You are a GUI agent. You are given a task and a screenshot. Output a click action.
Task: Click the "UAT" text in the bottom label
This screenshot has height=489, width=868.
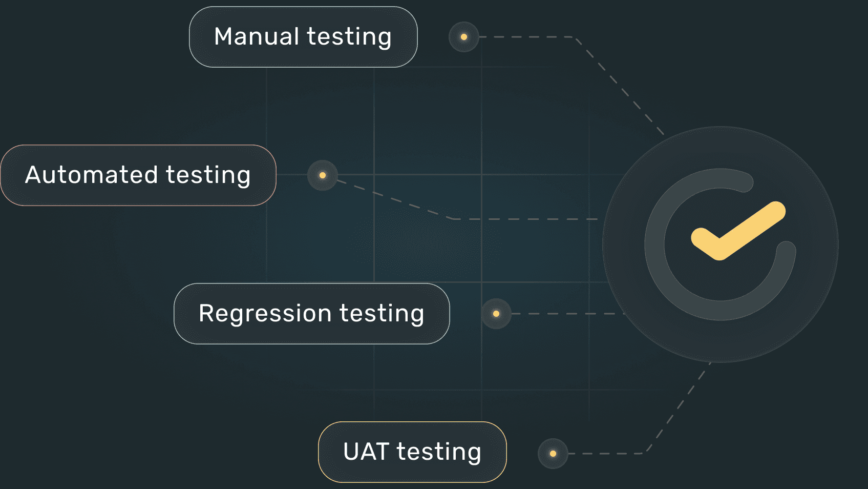click(x=366, y=452)
